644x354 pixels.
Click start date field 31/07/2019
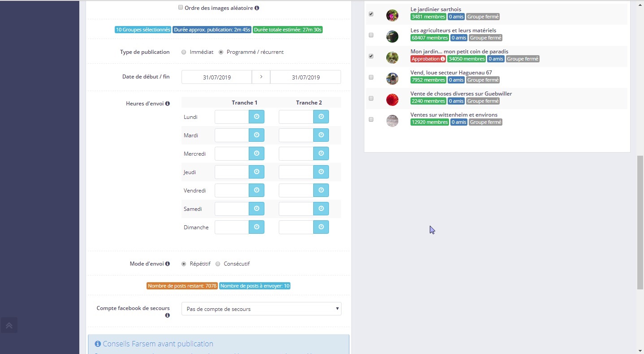216,77
